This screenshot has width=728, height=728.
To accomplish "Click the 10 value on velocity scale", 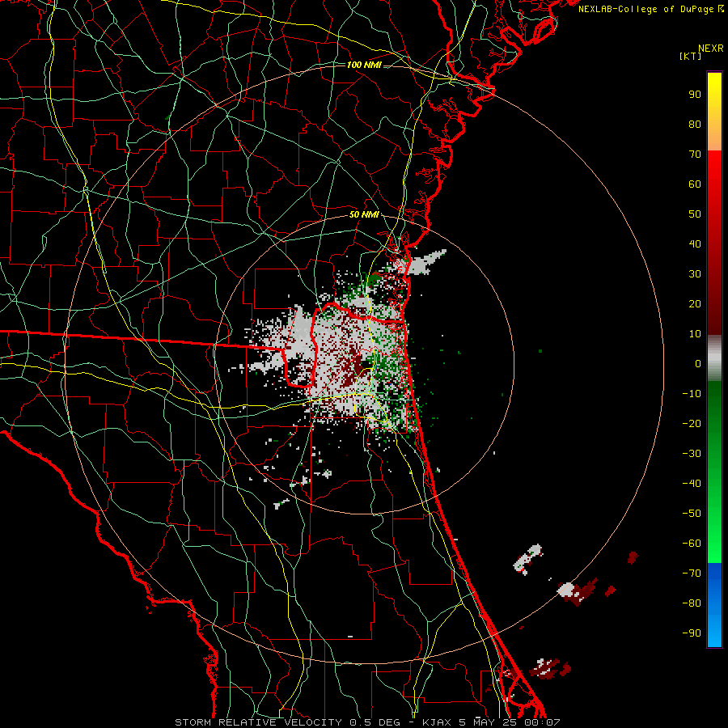I will pos(695,334).
